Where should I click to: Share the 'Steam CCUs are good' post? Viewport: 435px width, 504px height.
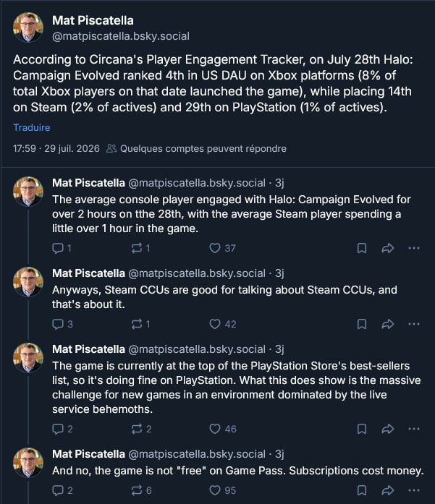[387, 324]
